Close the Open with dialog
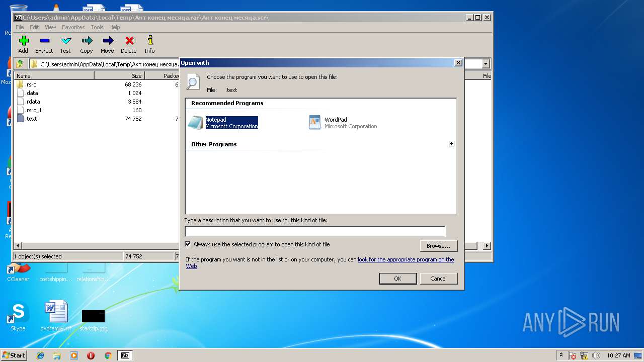Image resolution: width=644 pixels, height=362 pixels. (458, 63)
